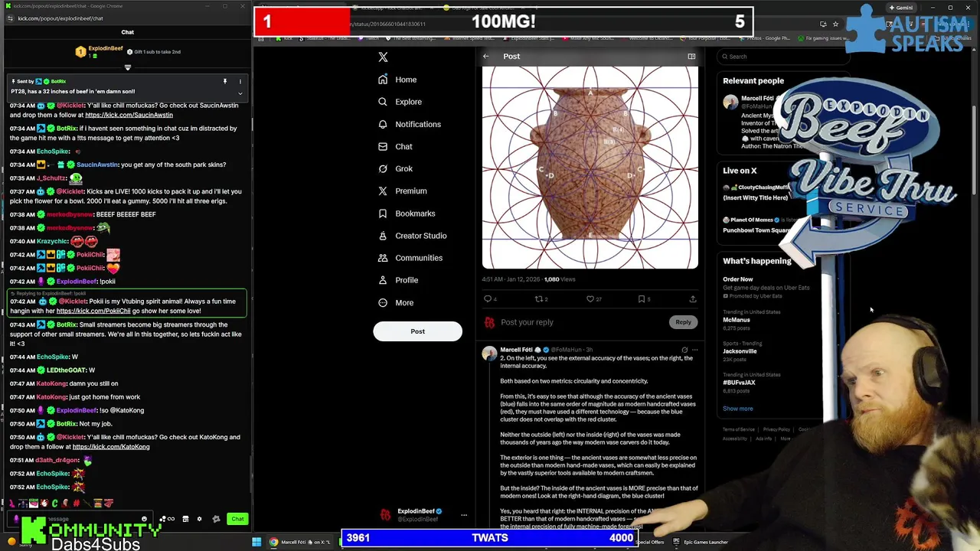Click Show more under What's happening
The height and width of the screenshot is (551, 980).
click(737, 409)
